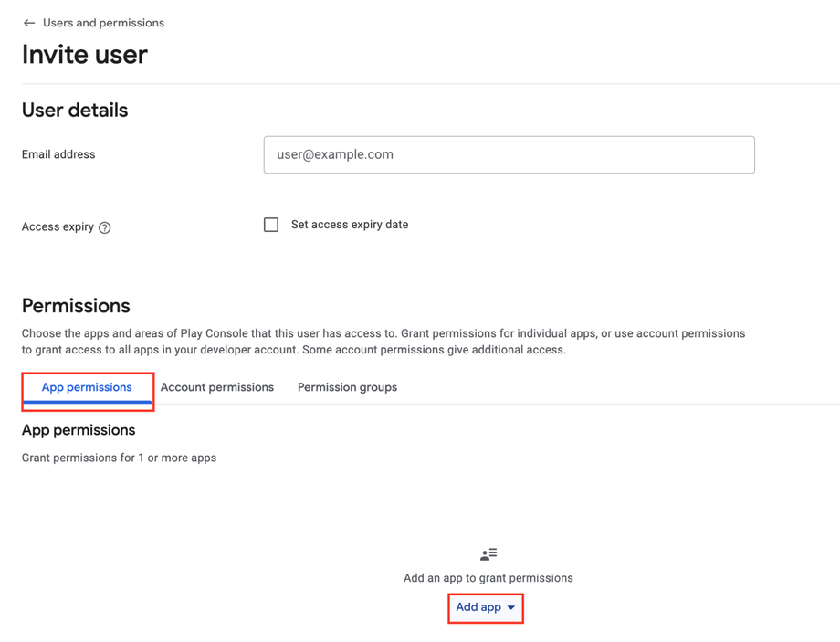
Task: Click the Access expiry help icon
Action: (105, 227)
